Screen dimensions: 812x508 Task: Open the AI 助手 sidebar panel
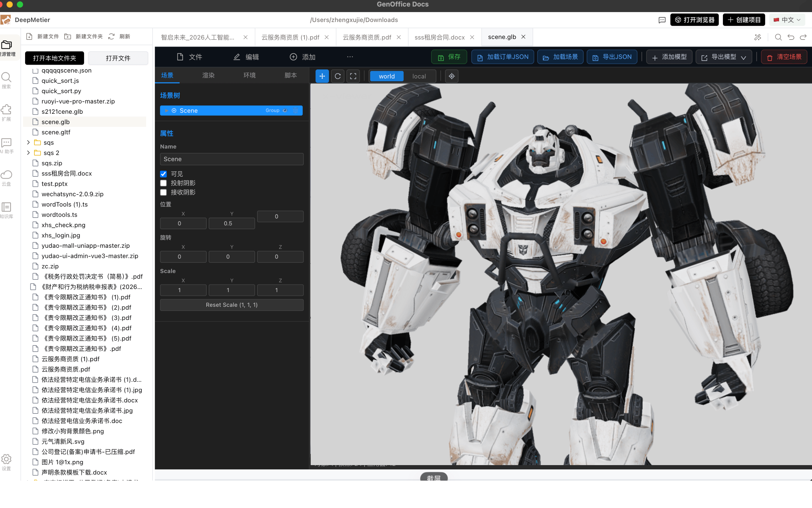[6, 145]
